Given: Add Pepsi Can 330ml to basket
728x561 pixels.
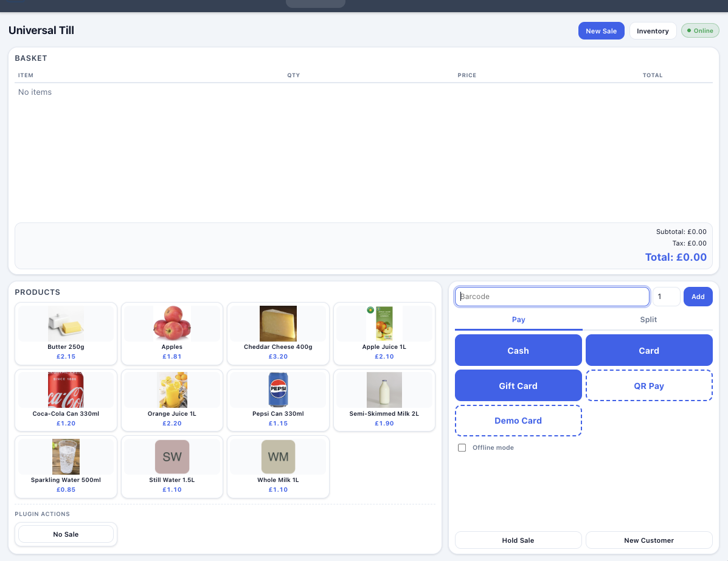Looking at the screenshot, I should coord(278,400).
